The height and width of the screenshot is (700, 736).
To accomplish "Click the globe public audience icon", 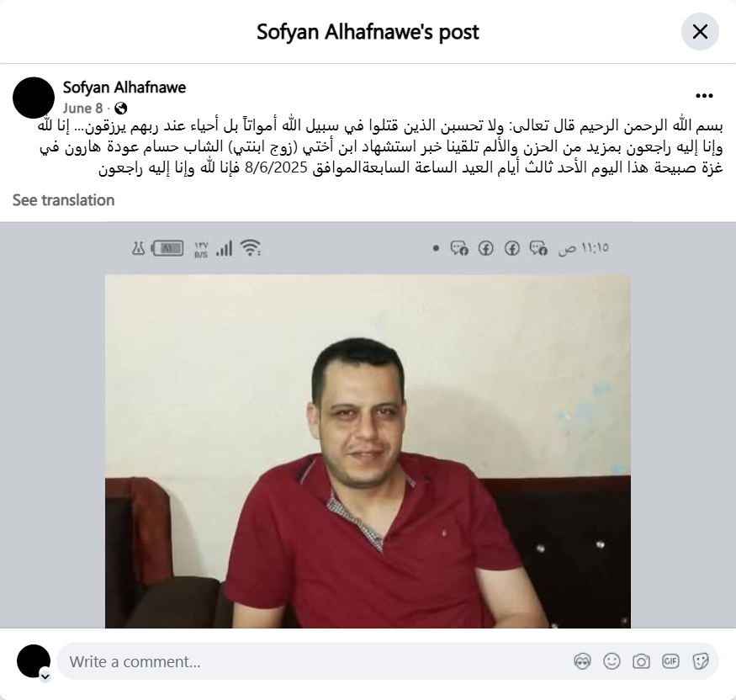I will [120, 109].
